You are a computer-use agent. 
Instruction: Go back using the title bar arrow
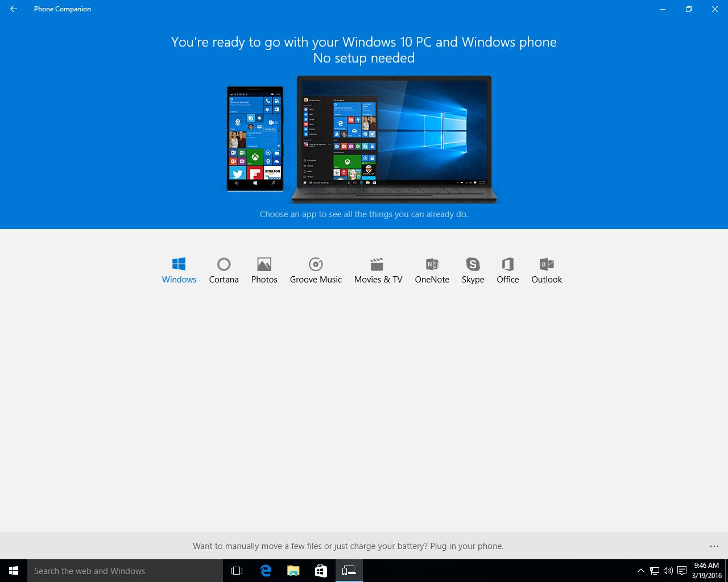click(x=14, y=9)
